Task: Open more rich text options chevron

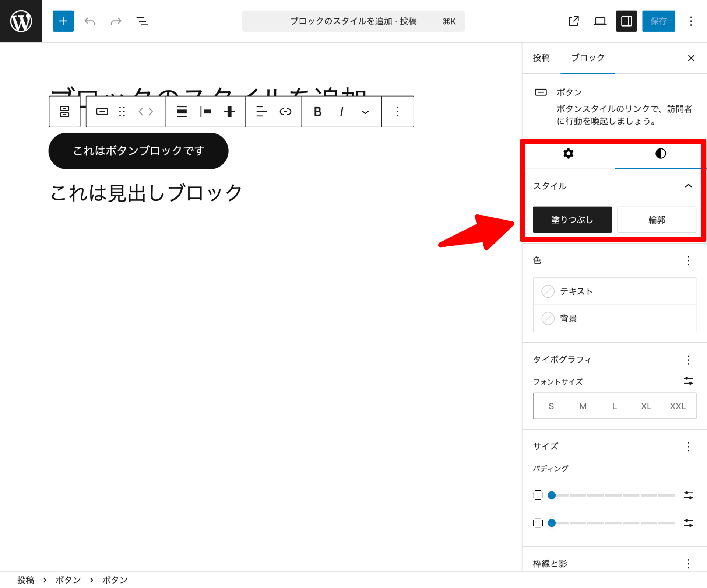Action: pyautogui.click(x=365, y=112)
